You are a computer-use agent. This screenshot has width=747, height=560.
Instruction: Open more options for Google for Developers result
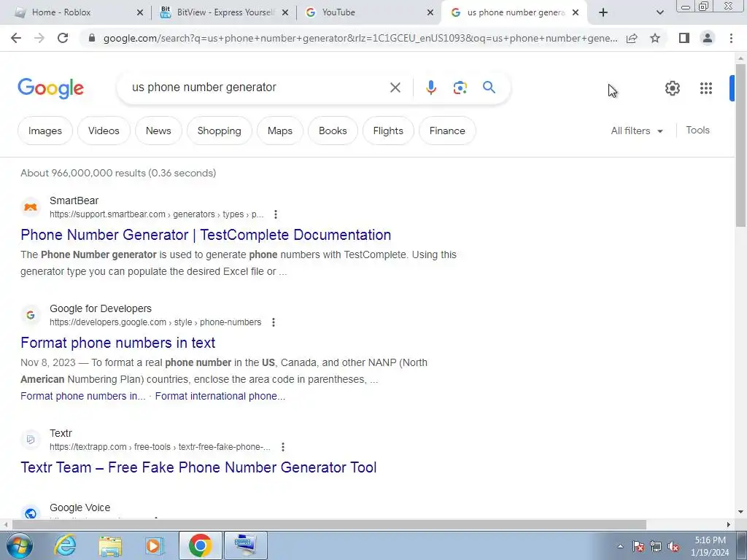274,322
